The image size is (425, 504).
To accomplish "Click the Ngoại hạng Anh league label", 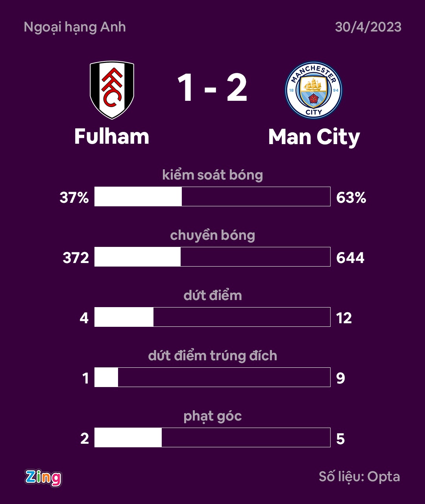I will tap(75, 27).
